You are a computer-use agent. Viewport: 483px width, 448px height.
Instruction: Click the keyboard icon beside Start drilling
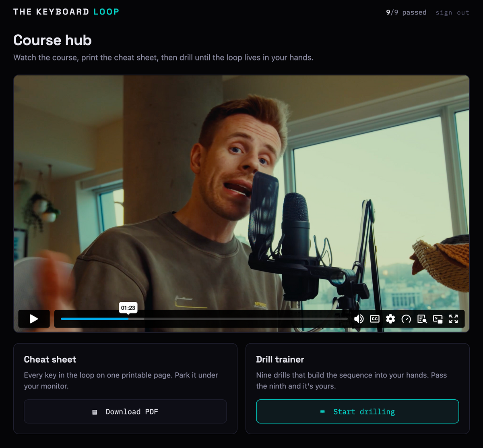tap(322, 412)
